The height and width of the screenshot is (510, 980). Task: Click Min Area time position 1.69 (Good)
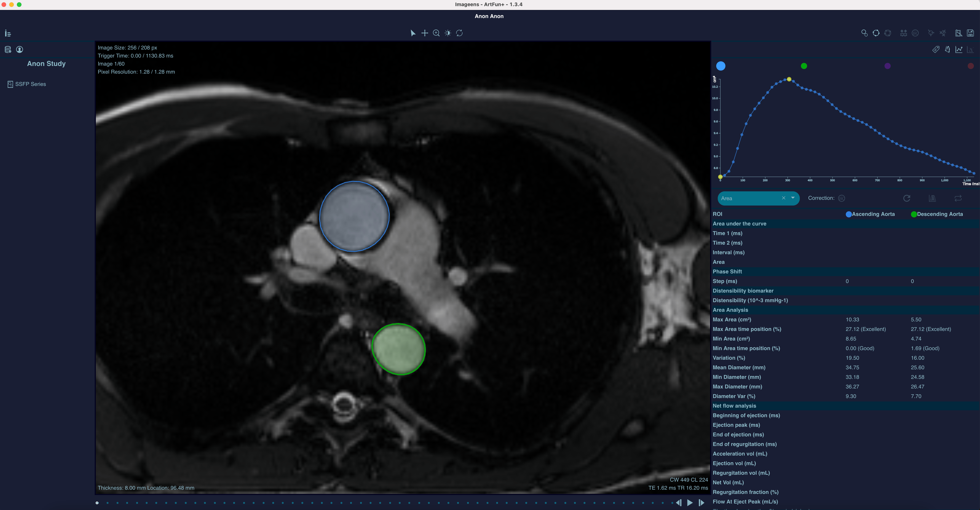[925, 348]
